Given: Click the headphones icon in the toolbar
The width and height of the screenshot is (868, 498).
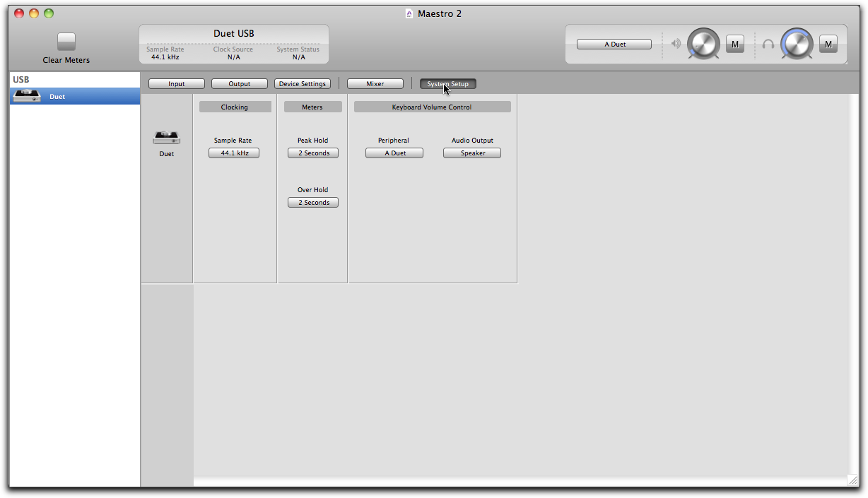Looking at the screenshot, I should tap(768, 44).
